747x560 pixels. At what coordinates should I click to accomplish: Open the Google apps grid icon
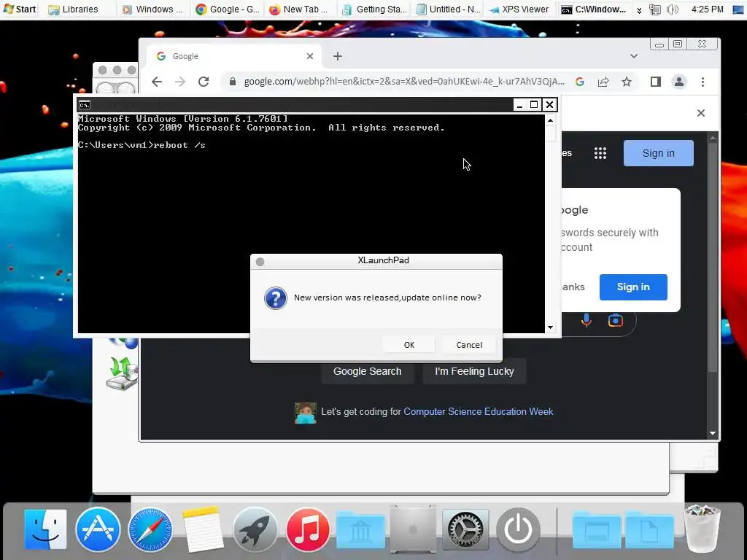click(600, 153)
